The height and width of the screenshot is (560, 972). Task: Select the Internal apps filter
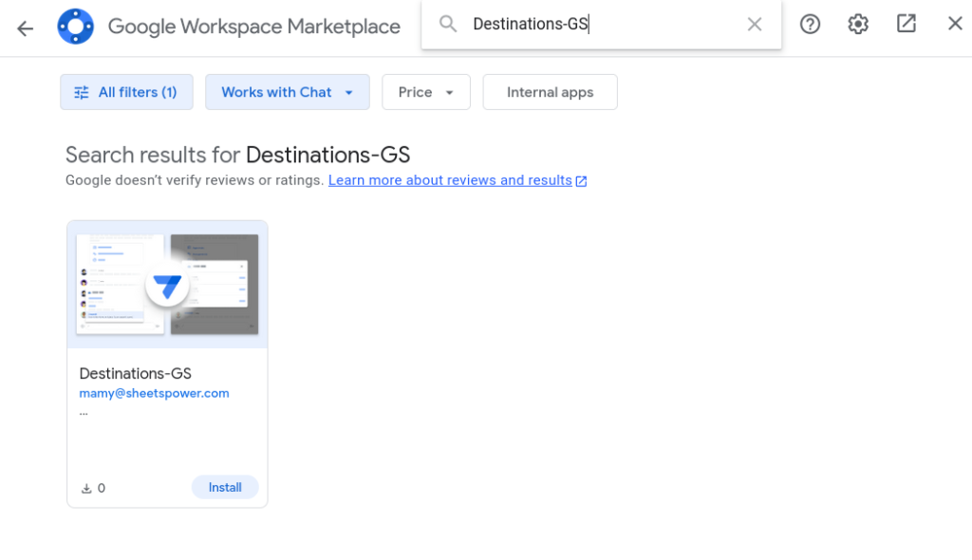coord(550,92)
